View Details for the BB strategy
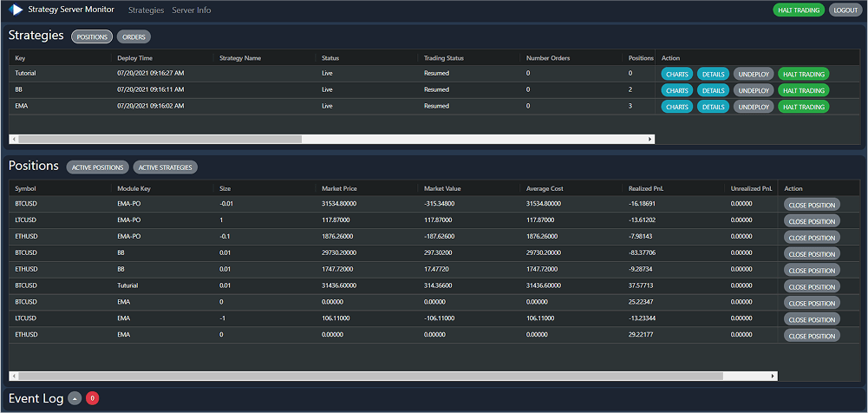The height and width of the screenshot is (413, 868). click(x=713, y=90)
